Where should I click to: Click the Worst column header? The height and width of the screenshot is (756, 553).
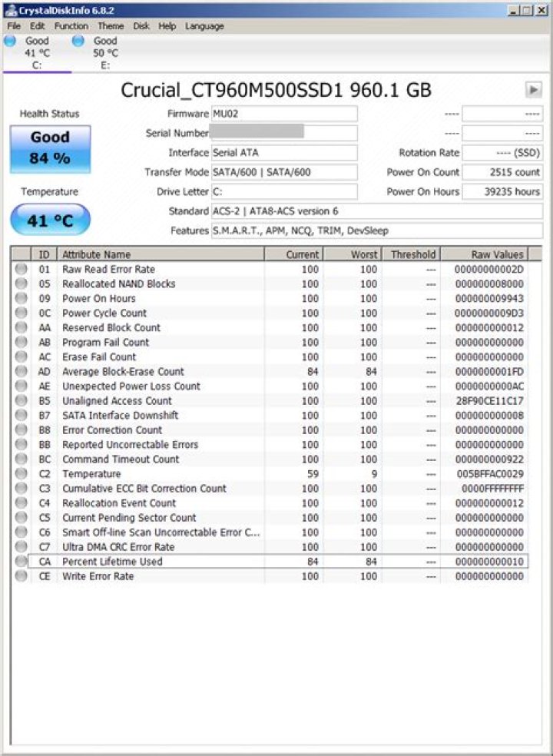352,254
